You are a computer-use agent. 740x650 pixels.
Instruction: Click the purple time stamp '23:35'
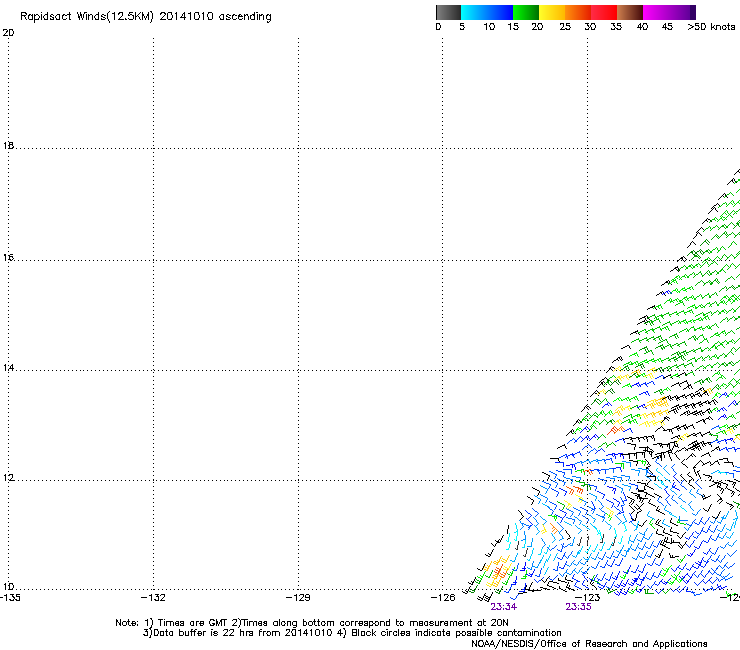coord(579,607)
